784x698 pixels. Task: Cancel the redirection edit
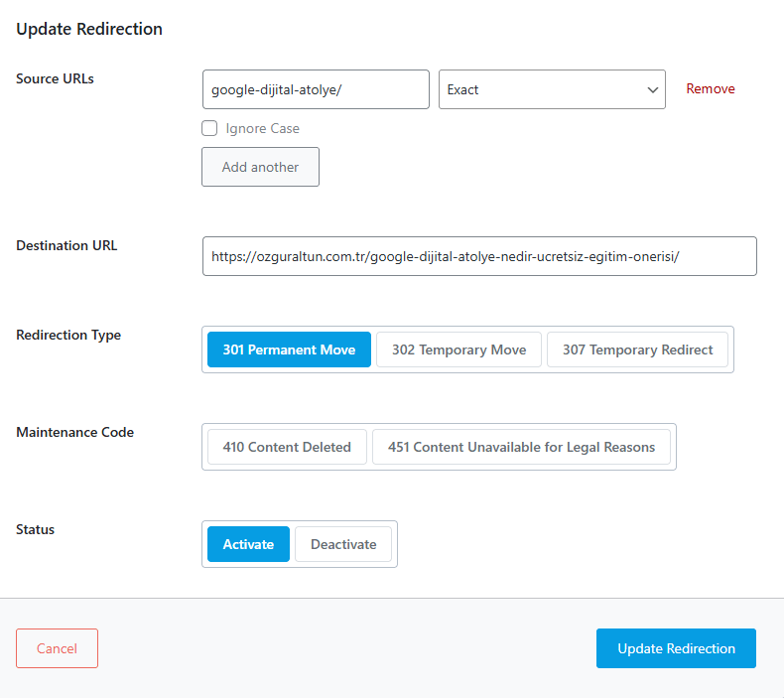(x=57, y=648)
